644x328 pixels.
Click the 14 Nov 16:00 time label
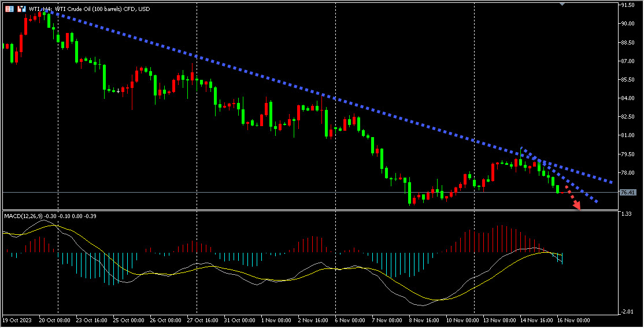(x=536, y=320)
